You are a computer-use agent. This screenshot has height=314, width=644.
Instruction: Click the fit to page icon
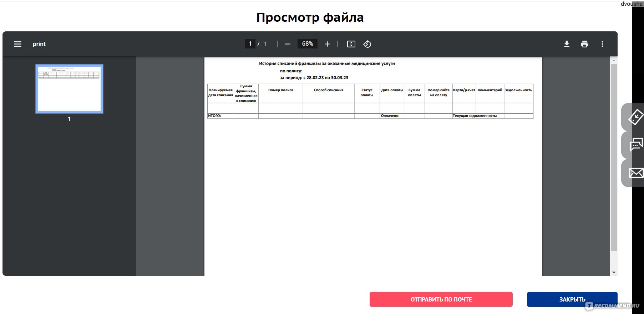click(x=351, y=44)
